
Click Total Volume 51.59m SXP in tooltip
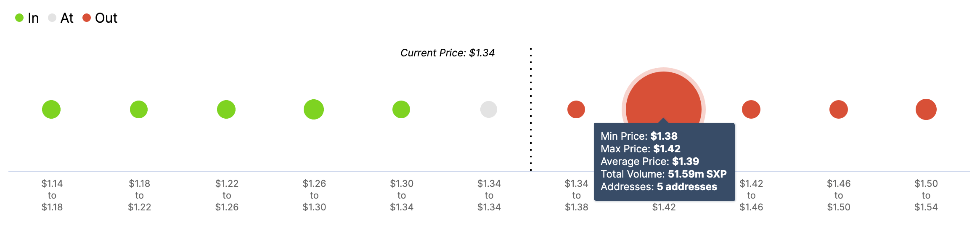663,174
